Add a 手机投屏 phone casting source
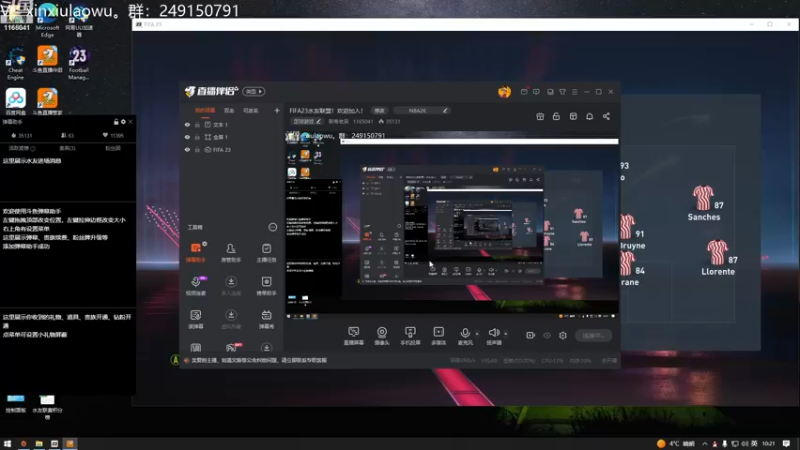This screenshot has height=450, width=800. coord(410,336)
